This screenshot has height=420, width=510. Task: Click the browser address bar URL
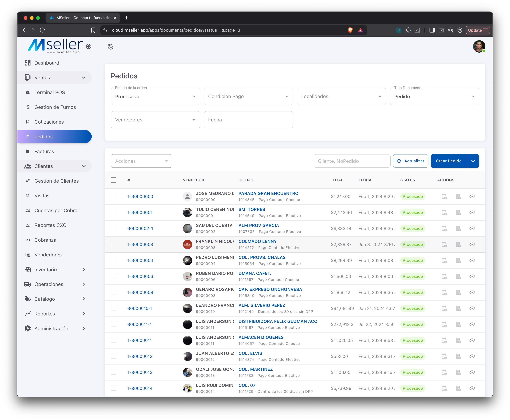pyautogui.click(x=176, y=30)
